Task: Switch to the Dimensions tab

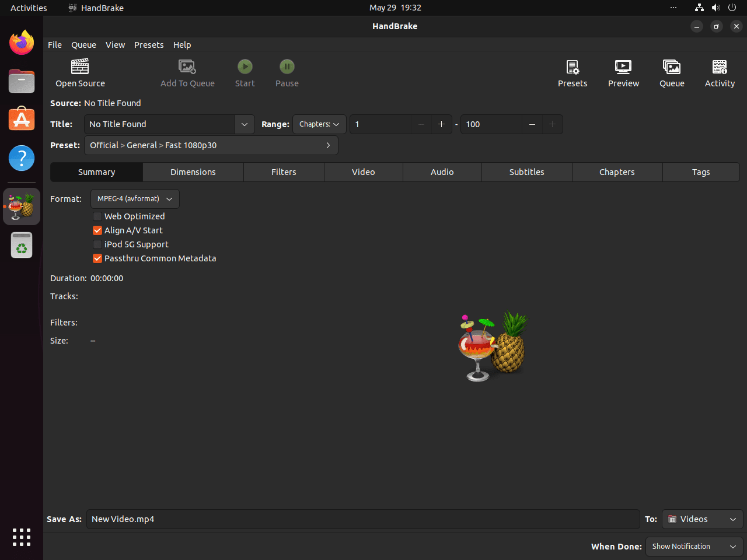Action: coord(193,172)
